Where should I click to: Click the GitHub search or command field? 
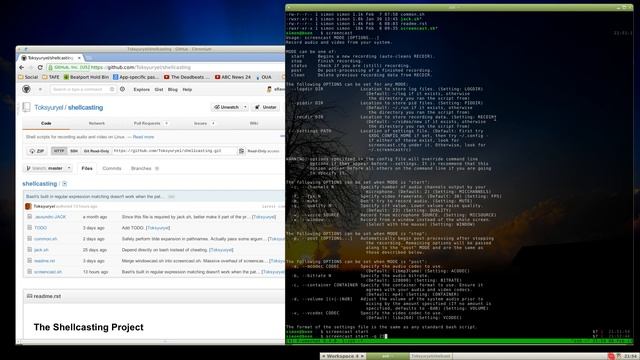(83, 89)
